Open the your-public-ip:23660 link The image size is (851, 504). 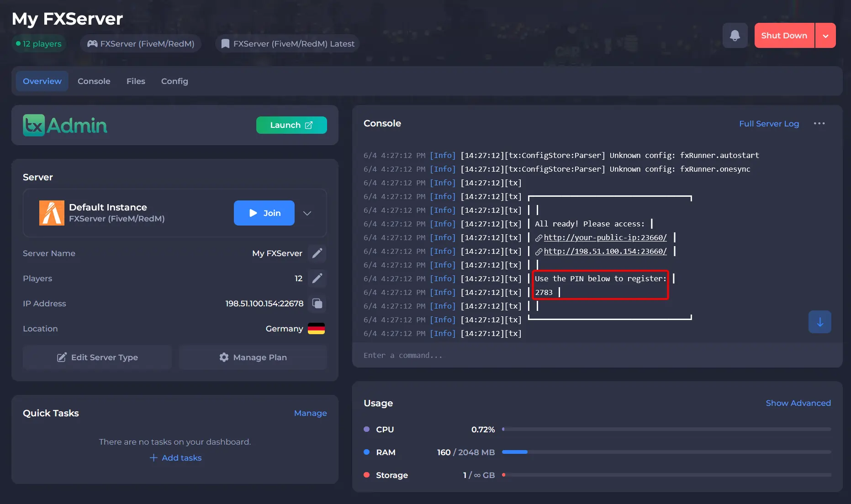coord(605,237)
